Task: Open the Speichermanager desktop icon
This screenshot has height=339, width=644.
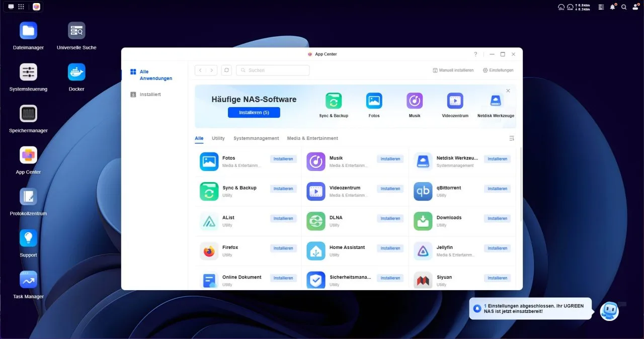Action: click(x=28, y=114)
